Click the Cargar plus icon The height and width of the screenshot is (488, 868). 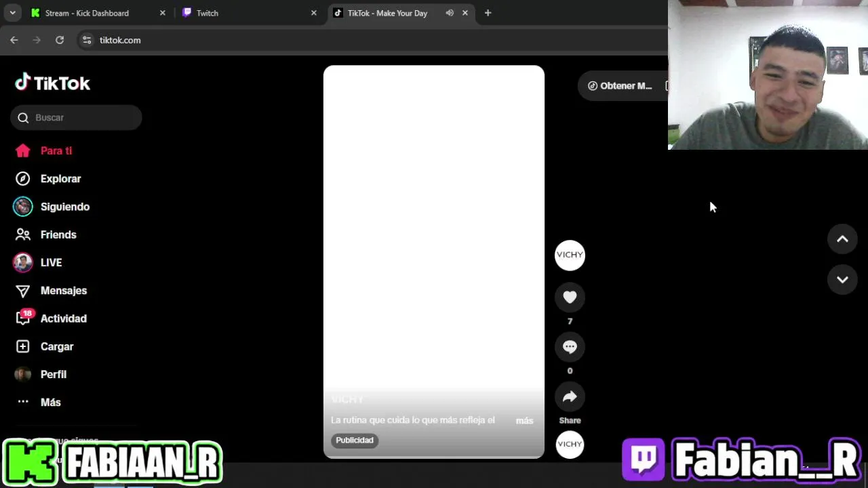tap(23, 346)
